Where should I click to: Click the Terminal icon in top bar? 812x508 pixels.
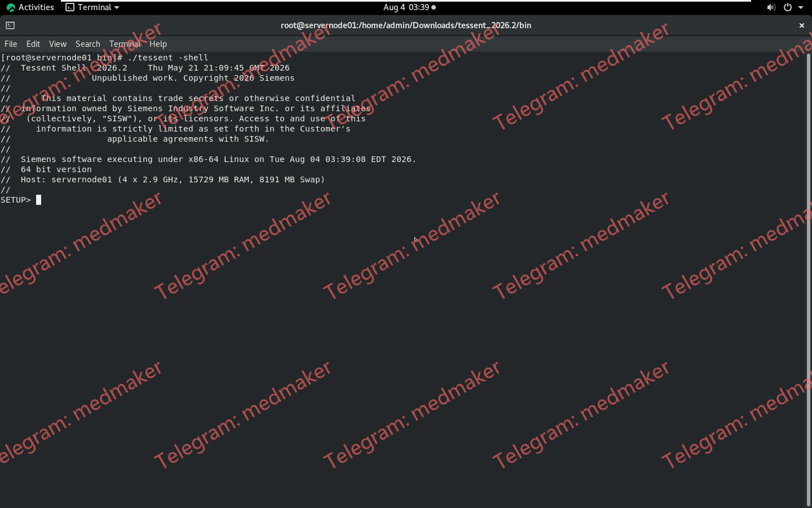[x=70, y=7]
